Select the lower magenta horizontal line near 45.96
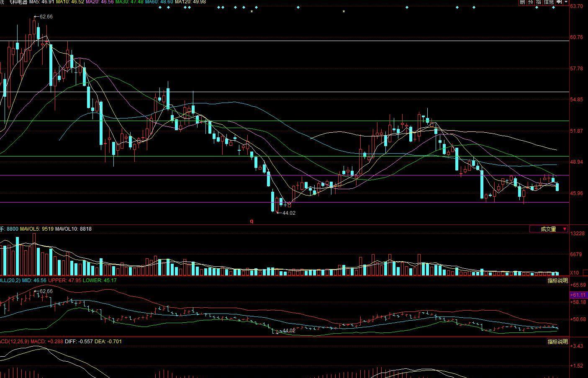Viewport: 588px width, 378px height. click(285, 202)
